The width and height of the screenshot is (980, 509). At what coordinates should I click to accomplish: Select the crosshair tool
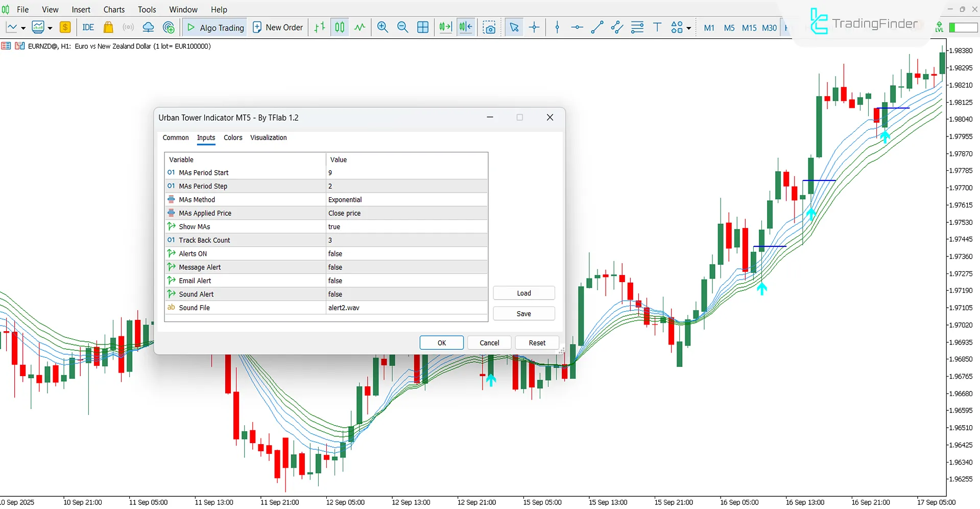[x=534, y=28]
